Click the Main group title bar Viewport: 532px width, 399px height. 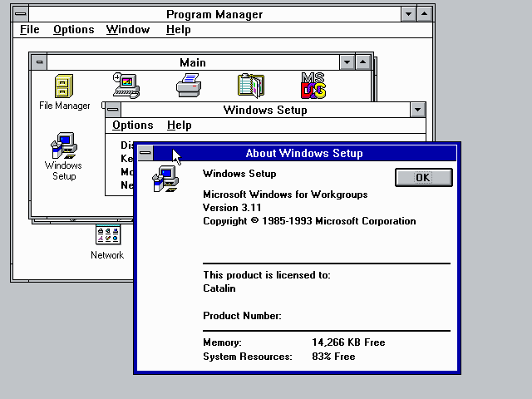click(x=193, y=62)
